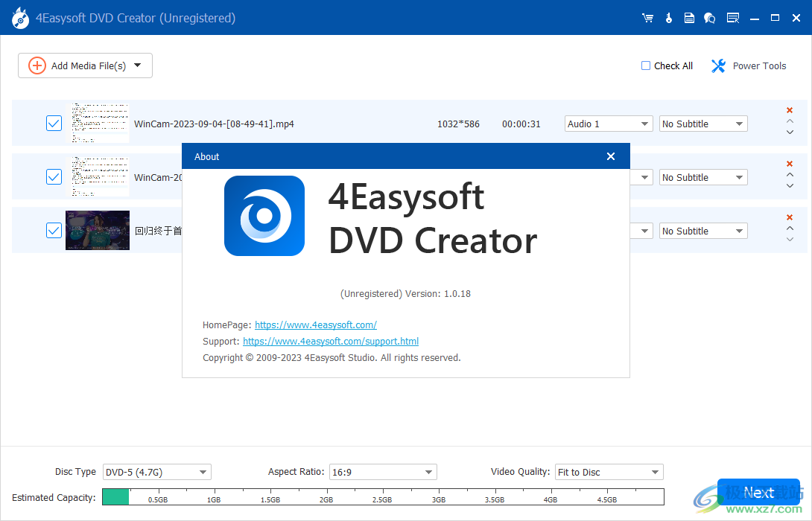This screenshot has height=521, width=812.
Task: Click the feedback chat icon
Action: pyautogui.click(x=709, y=17)
